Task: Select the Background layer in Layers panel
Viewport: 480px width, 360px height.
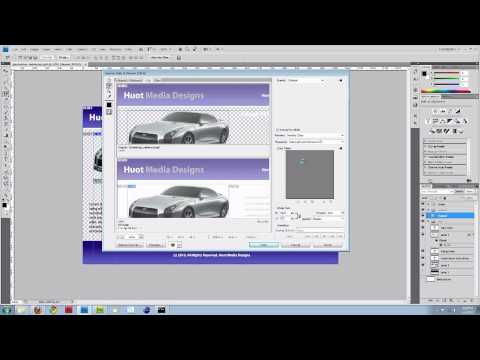Action: pyautogui.click(x=447, y=279)
